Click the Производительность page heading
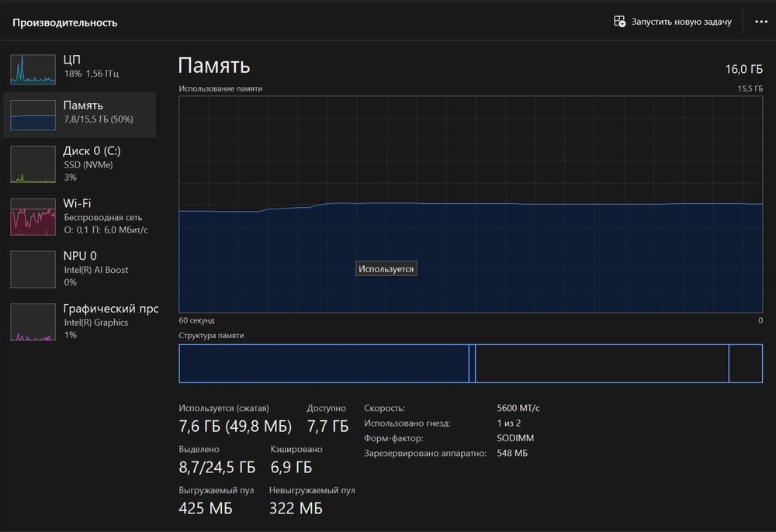 point(65,22)
